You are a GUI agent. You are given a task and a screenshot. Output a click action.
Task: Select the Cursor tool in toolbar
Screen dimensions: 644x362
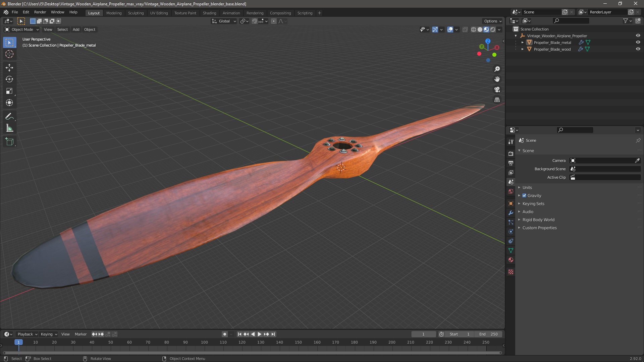[9, 54]
